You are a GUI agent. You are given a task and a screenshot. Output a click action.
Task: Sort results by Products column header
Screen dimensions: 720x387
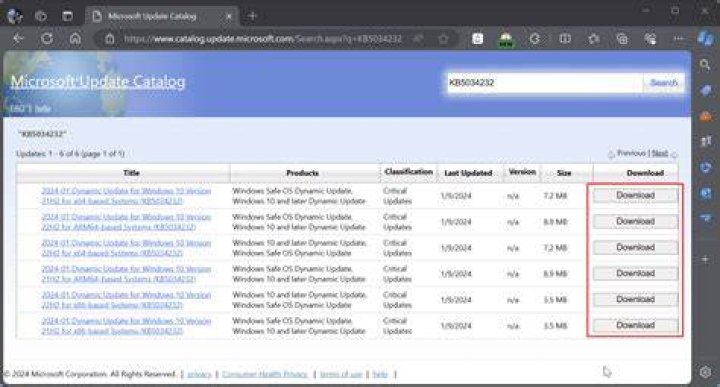tap(302, 173)
